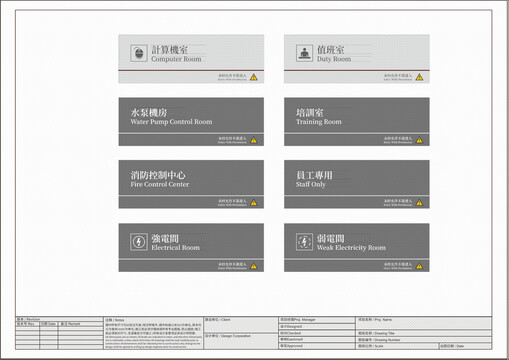This screenshot has width=509, height=360.
Task: Click the Examined field label
Action: click(x=291, y=339)
